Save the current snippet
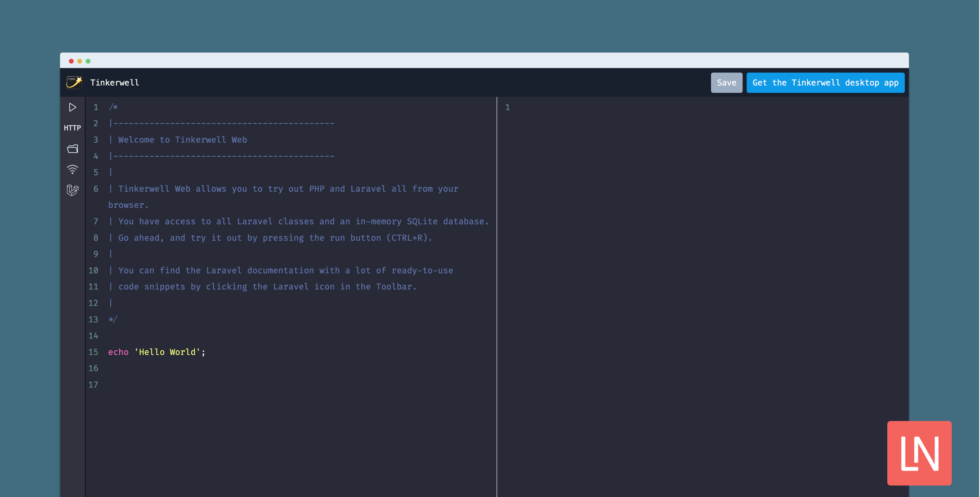Image resolution: width=980 pixels, height=497 pixels. tap(726, 82)
